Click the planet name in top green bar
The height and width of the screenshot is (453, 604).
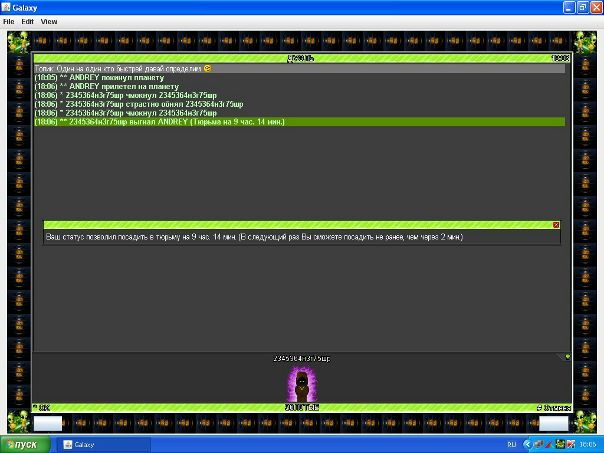(x=301, y=59)
